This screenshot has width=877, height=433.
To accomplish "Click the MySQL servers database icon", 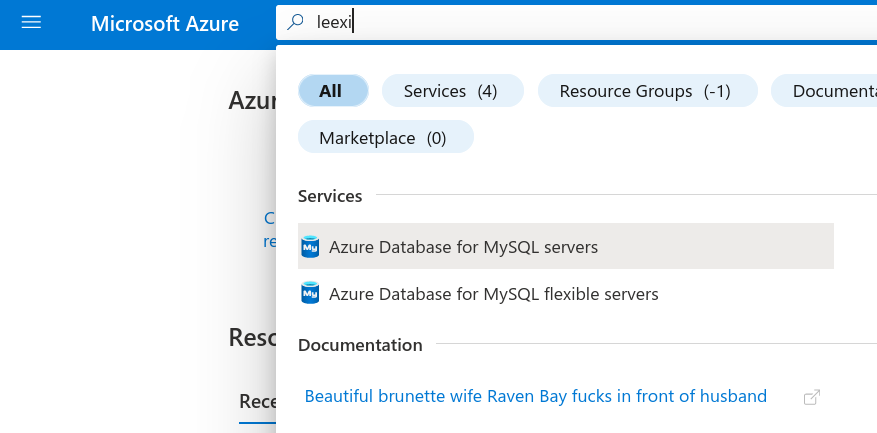I will pos(310,247).
